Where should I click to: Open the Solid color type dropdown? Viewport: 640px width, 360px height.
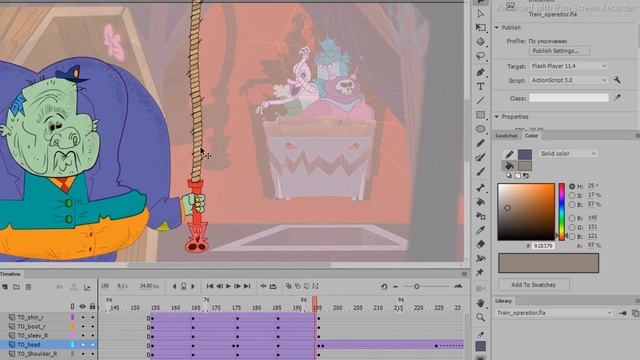coord(569,154)
